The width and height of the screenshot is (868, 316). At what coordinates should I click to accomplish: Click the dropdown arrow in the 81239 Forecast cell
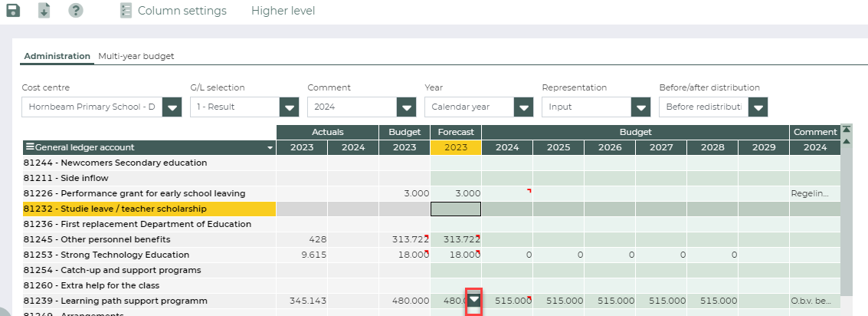pos(474,300)
